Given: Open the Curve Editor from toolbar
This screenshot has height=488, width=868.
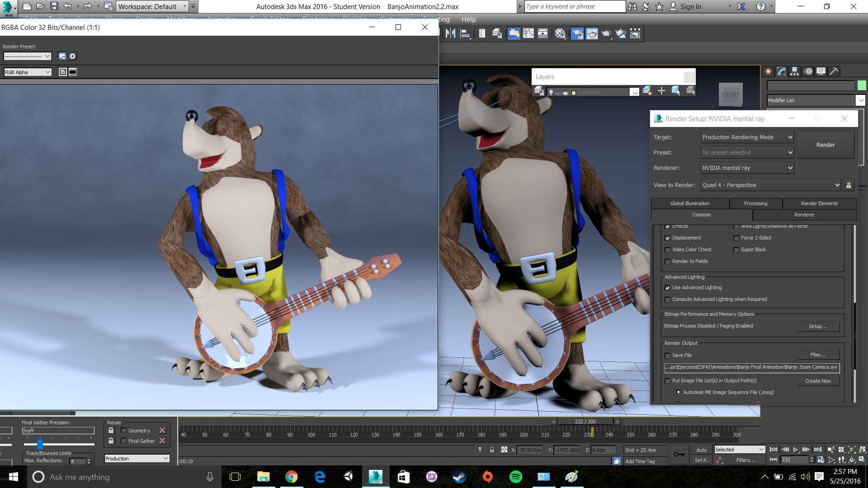Looking at the screenshot, I should (528, 33).
